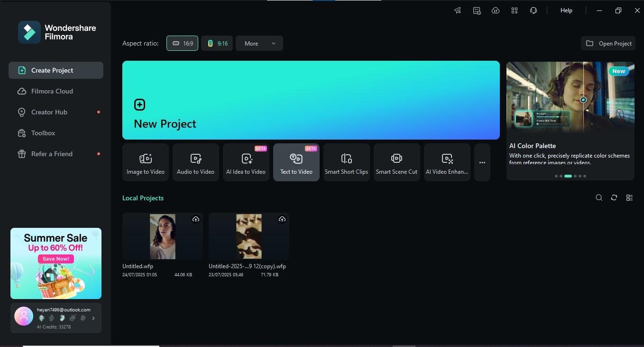The width and height of the screenshot is (644, 347).
Task: Open Refer a Friend page
Action: point(56,154)
